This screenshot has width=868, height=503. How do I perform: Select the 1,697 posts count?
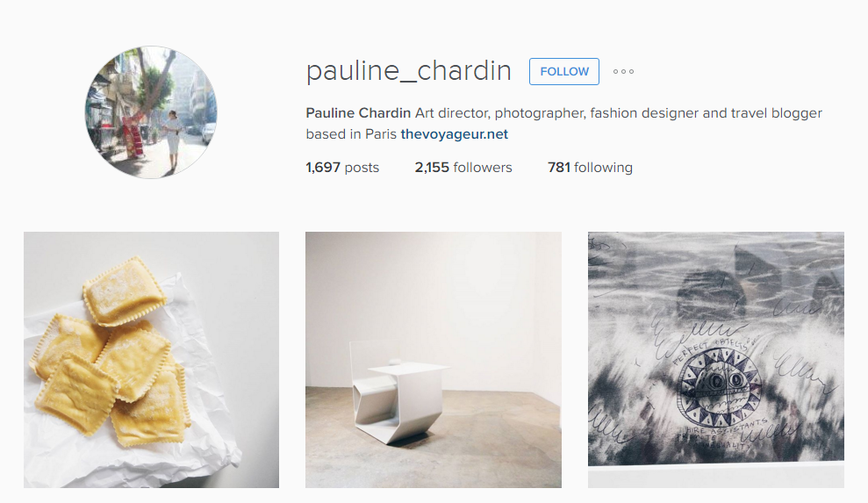(x=342, y=168)
